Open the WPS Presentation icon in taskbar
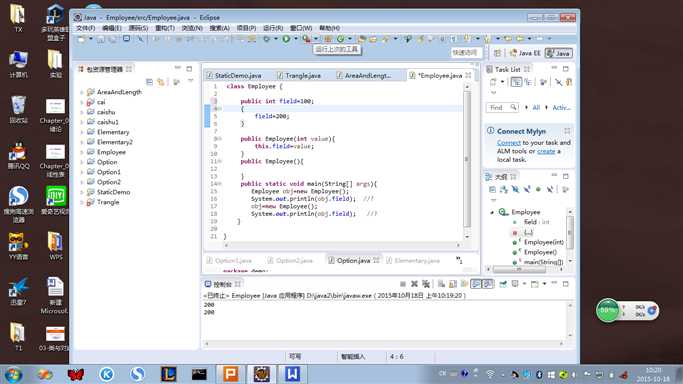The width and height of the screenshot is (683, 384). 230,374
